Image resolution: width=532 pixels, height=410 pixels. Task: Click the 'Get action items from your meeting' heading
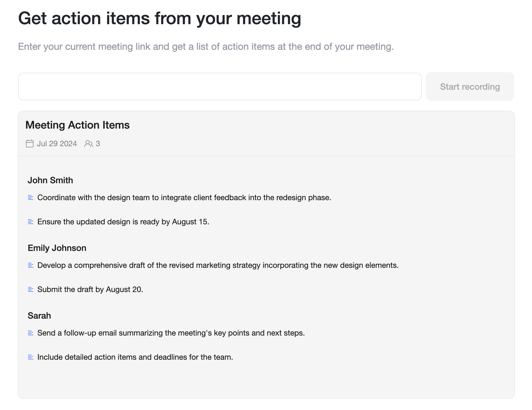[x=160, y=19]
